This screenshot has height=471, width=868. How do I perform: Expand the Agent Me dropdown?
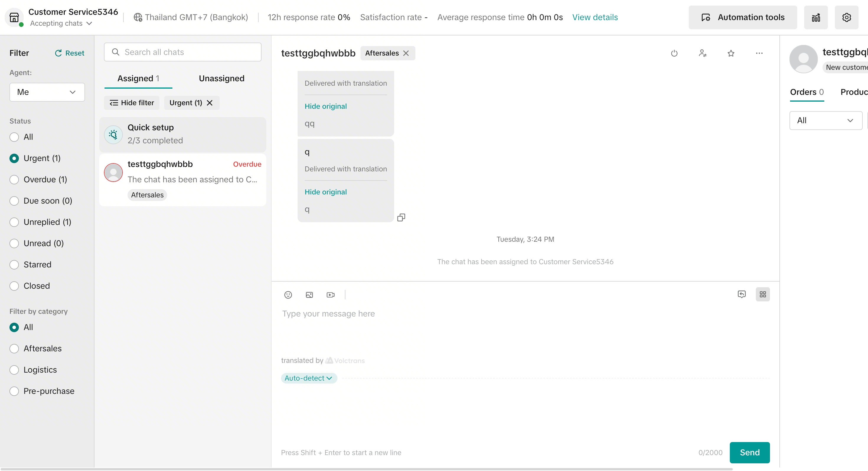(47, 92)
